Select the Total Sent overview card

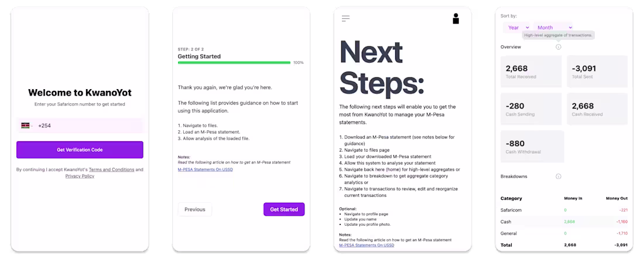click(x=597, y=72)
